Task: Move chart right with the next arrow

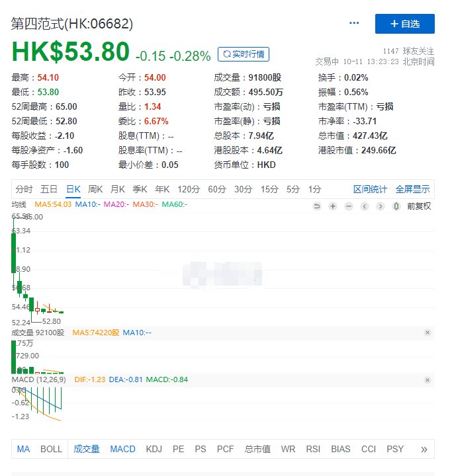Action: 380,206
